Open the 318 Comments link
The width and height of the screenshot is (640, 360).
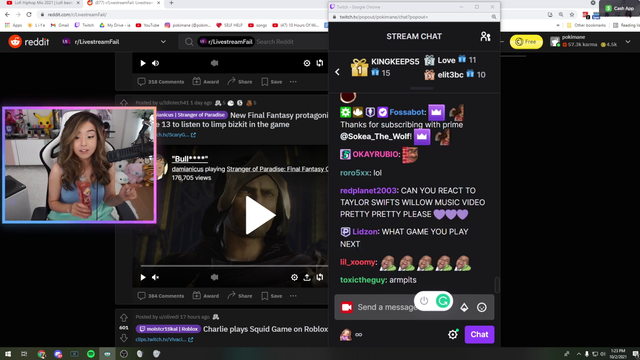point(161,82)
